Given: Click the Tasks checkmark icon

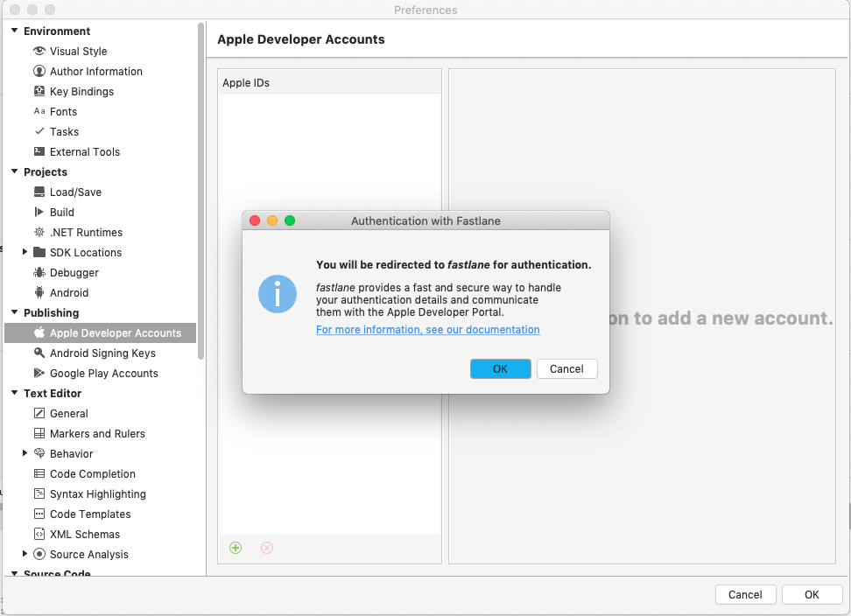Looking at the screenshot, I should coord(39,131).
